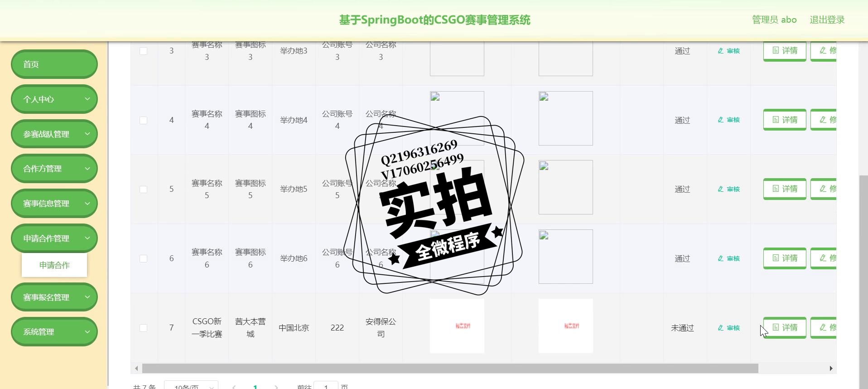Click the 退出登录 link
The width and height of the screenshot is (868, 389).
pos(827,19)
